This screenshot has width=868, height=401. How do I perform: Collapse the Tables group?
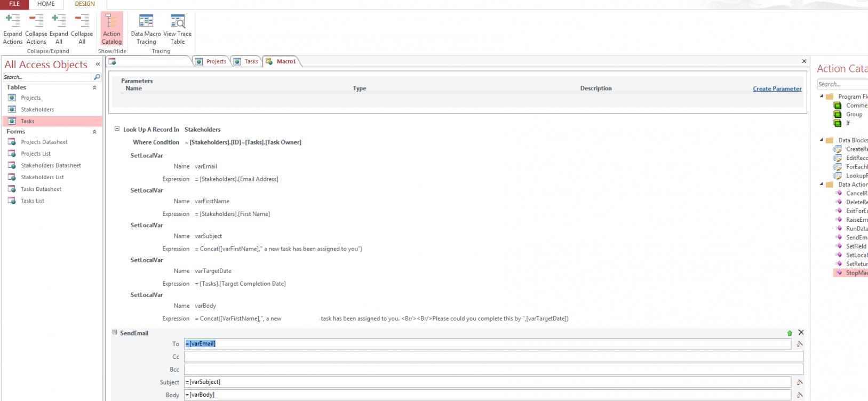click(94, 87)
